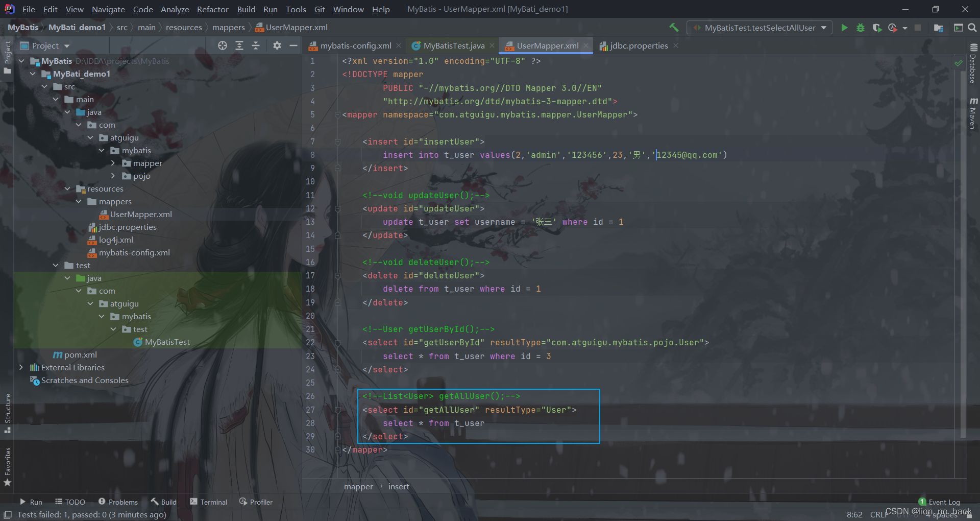Open the Git menu
This screenshot has height=521, width=980.
click(x=320, y=9)
